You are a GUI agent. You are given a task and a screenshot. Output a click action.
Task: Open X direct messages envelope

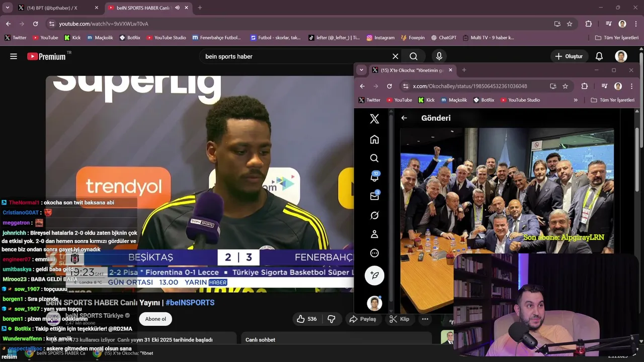[374, 196]
